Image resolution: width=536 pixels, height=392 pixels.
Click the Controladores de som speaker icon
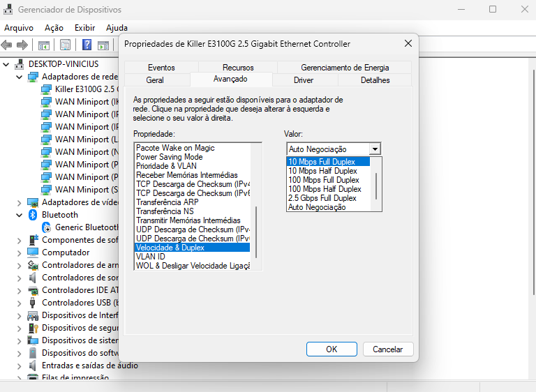(33, 278)
